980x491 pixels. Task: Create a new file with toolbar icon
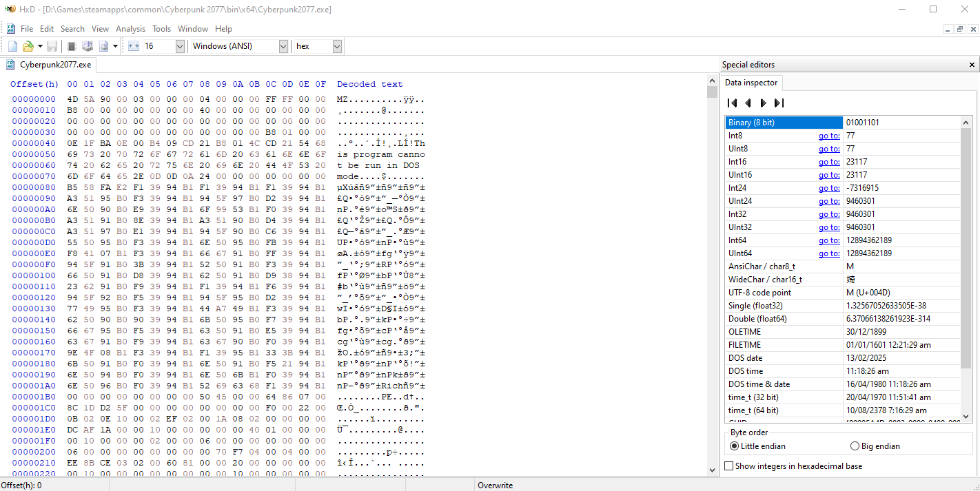click(x=12, y=46)
